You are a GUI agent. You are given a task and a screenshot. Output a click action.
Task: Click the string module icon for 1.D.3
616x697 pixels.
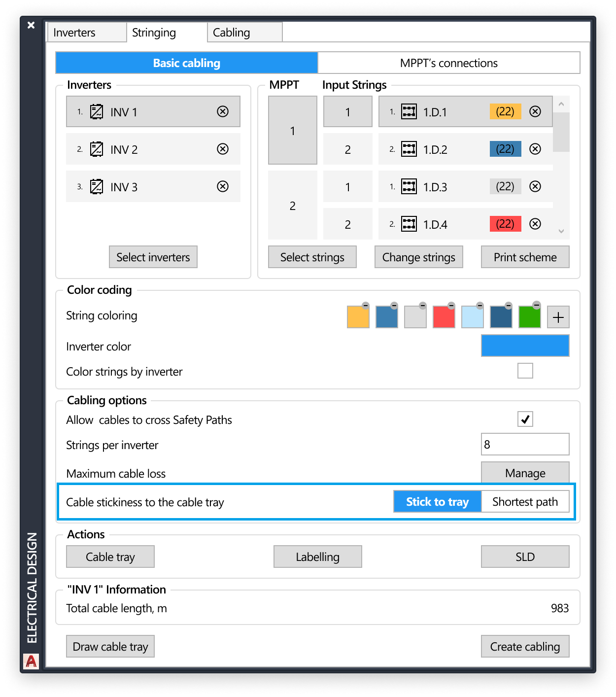pos(409,186)
